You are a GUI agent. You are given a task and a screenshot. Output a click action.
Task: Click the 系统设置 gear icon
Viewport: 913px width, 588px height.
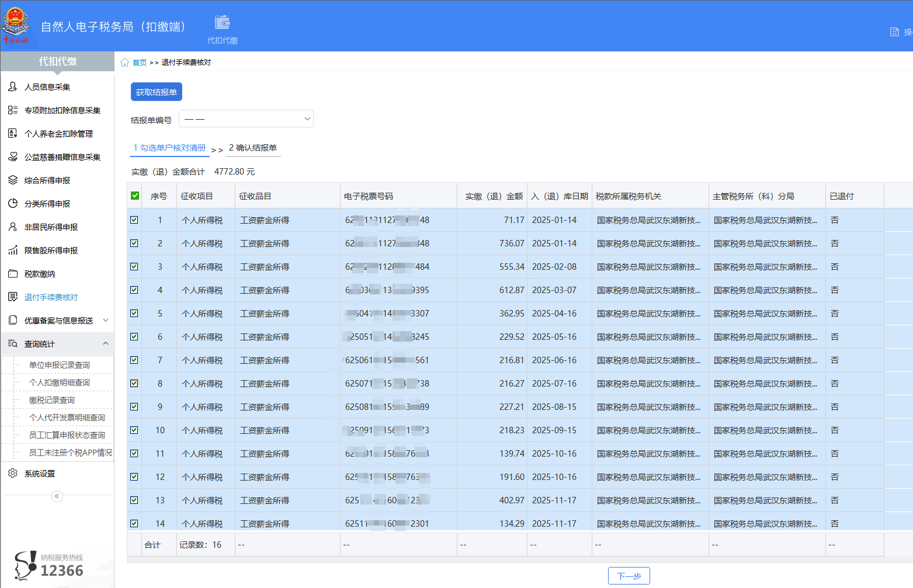tap(13, 473)
